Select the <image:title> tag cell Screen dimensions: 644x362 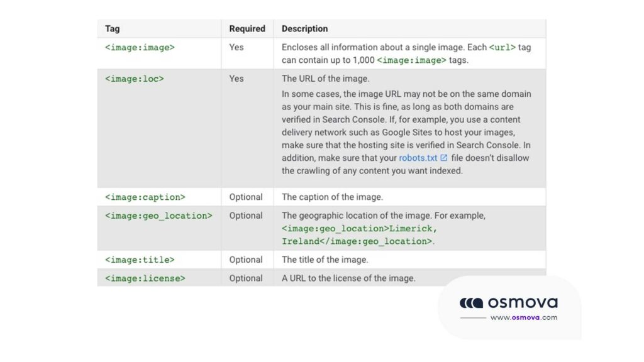[140, 260]
